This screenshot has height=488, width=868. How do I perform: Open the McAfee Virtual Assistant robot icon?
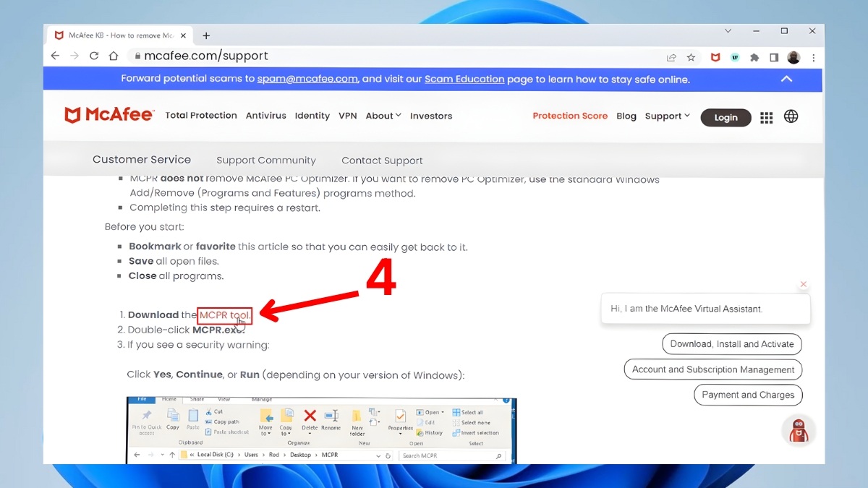[799, 430]
